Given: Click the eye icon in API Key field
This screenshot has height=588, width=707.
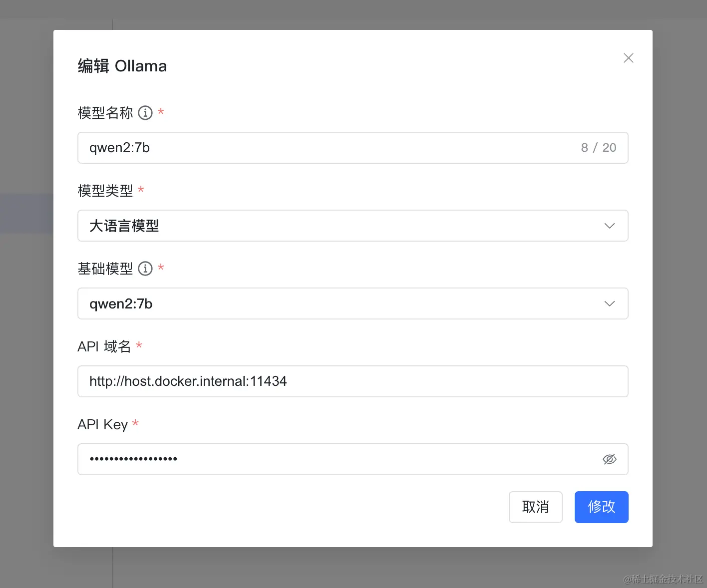Looking at the screenshot, I should point(610,459).
